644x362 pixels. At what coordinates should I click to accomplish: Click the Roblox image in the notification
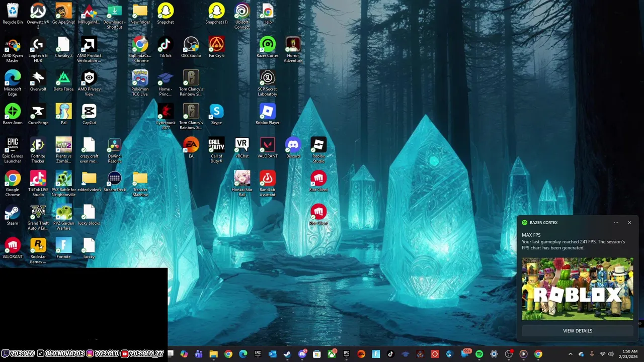[x=578, y=289]
